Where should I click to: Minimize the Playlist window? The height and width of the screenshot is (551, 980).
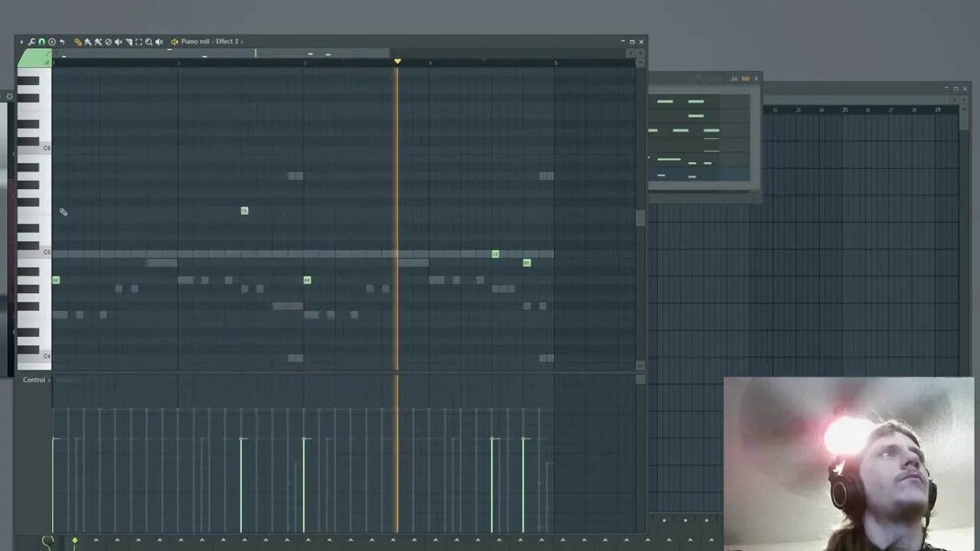(x=946, y=89)
